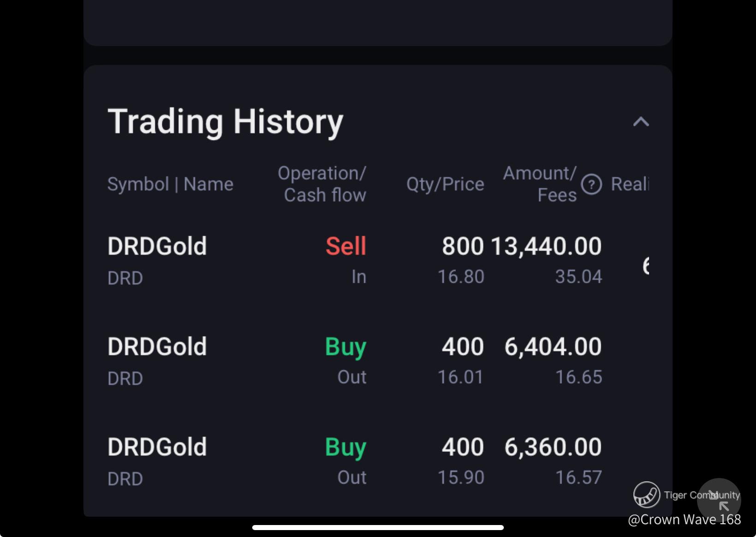Tap the shrink arrows floating button
The image size is (756, 537).
719,501
